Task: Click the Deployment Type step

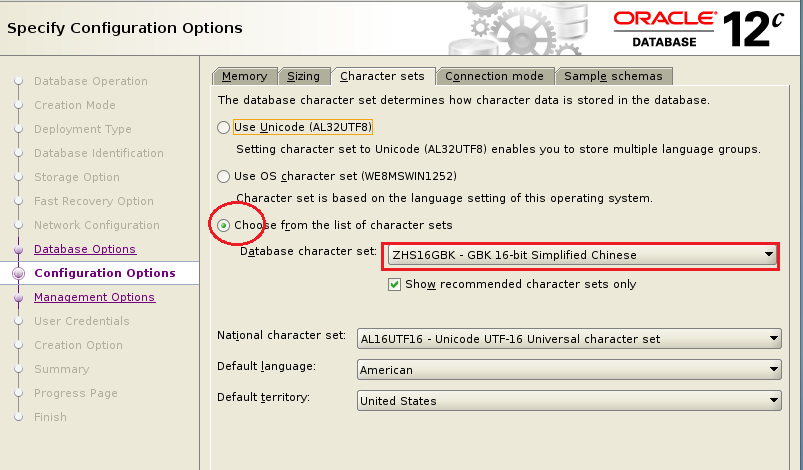Action: pyautogui.click(x=83, y=129)
